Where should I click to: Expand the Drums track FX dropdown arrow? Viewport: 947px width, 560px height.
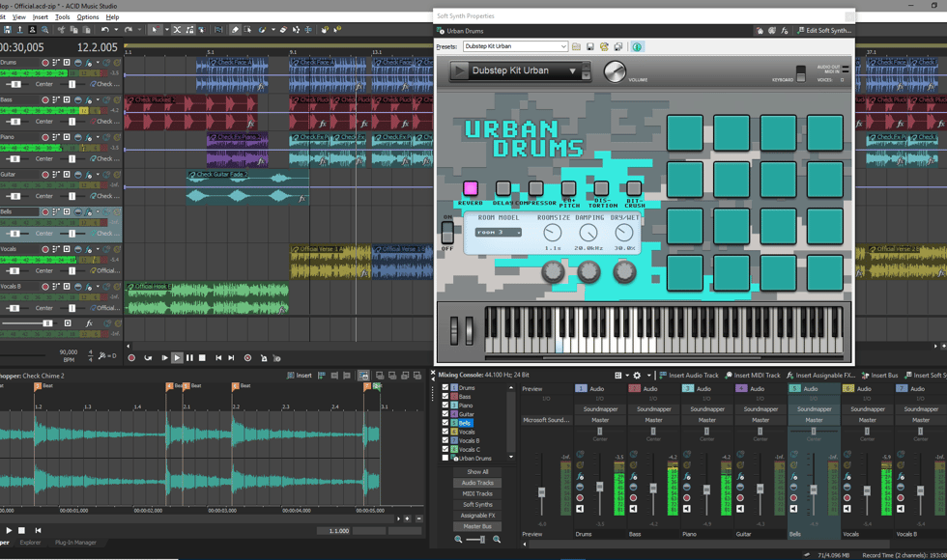coord(98,62)
